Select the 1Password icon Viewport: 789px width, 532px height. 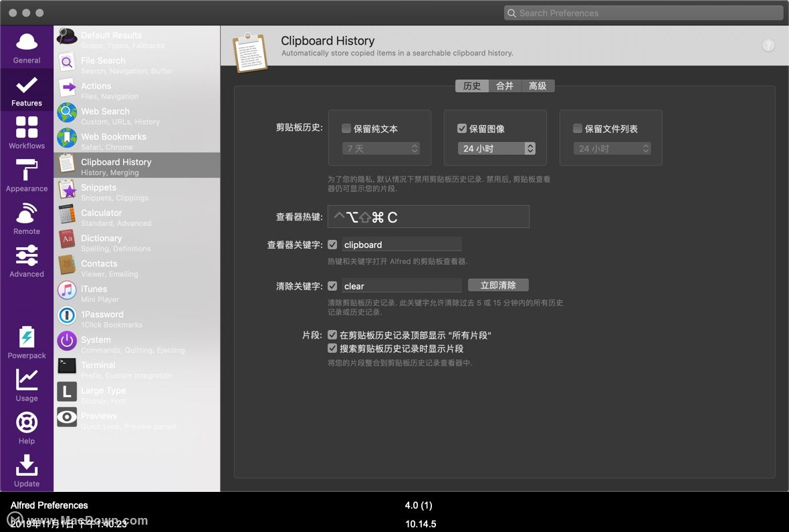coord(67,315)
